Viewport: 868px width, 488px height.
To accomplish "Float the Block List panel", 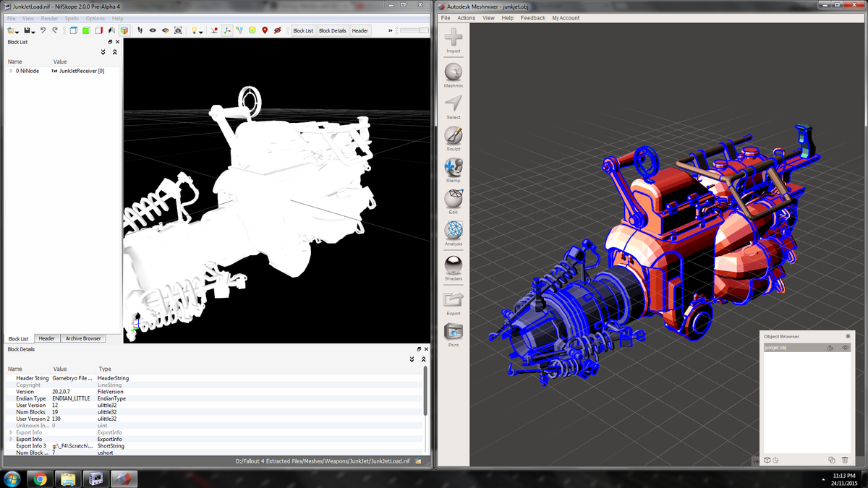I will (x=110, y=42).
